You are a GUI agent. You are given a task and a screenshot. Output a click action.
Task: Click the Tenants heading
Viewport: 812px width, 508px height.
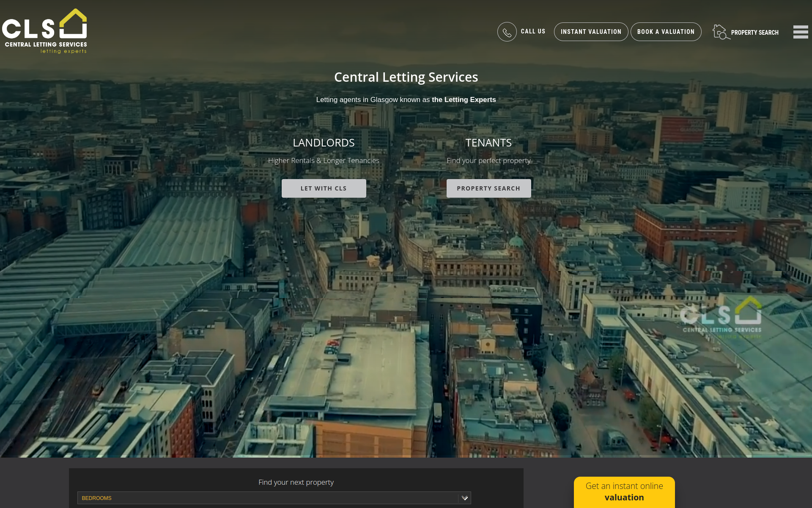click(488, 143)
